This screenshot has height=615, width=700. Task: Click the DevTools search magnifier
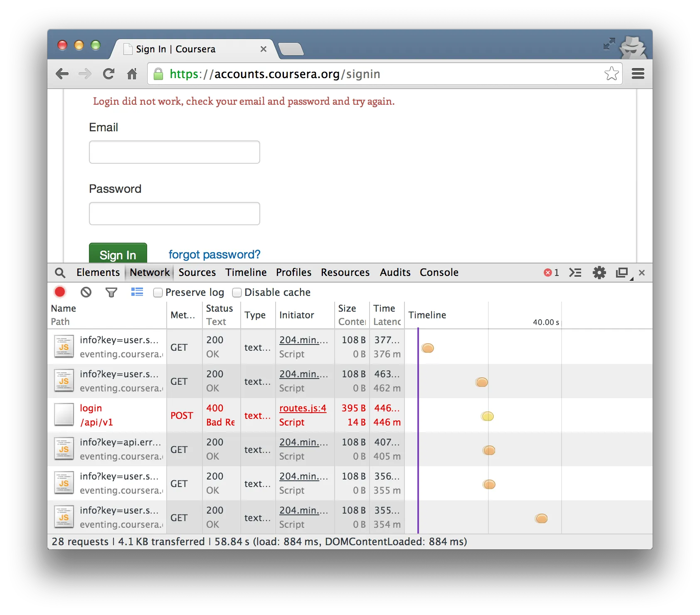60,273
